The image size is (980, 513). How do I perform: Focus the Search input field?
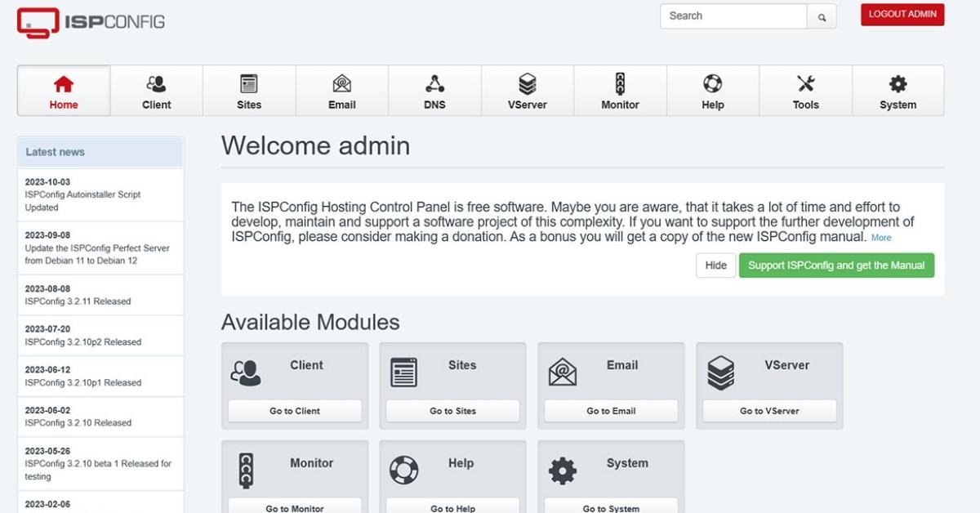tap(733, 16)
